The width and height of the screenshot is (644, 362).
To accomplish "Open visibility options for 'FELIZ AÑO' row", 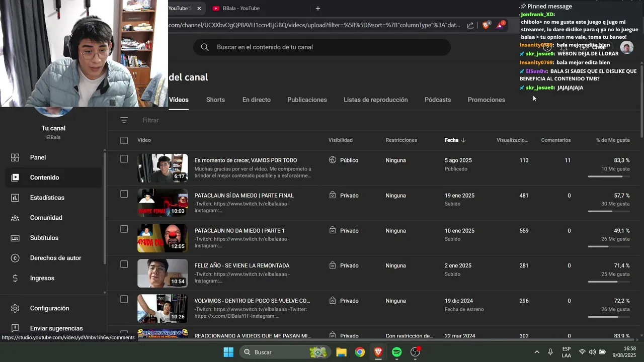I will tap(344, 265).
